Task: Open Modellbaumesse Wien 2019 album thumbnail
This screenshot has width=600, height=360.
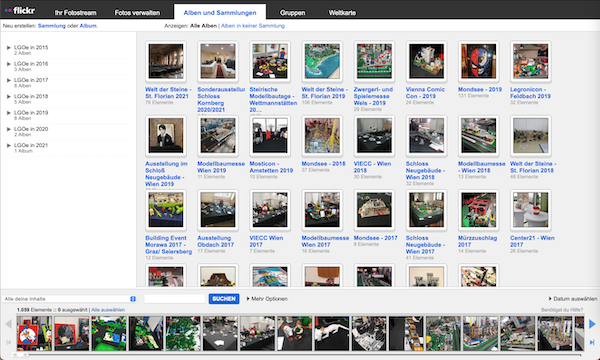Action: (x=218, y=135)
